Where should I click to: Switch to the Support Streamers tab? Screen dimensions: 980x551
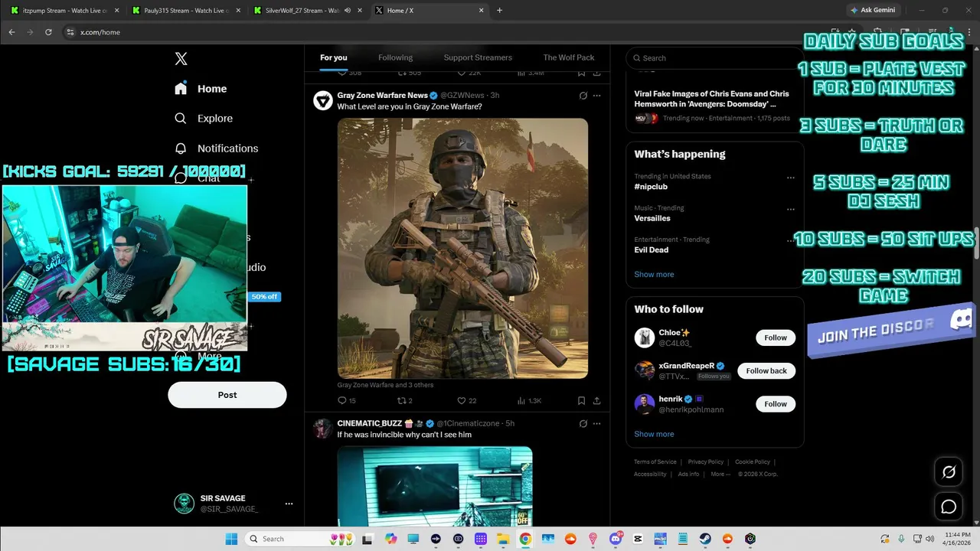478,57
